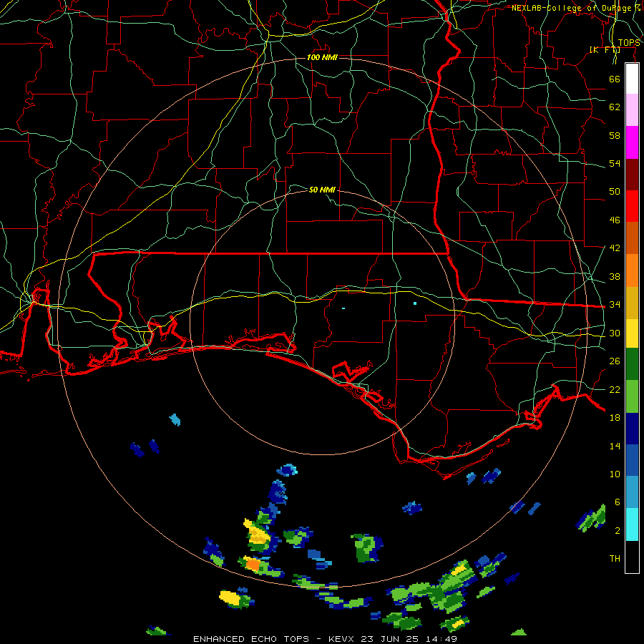Click the light pink legend swatch
This screenshot has width=644, height=644.
(x=632, y=110)
